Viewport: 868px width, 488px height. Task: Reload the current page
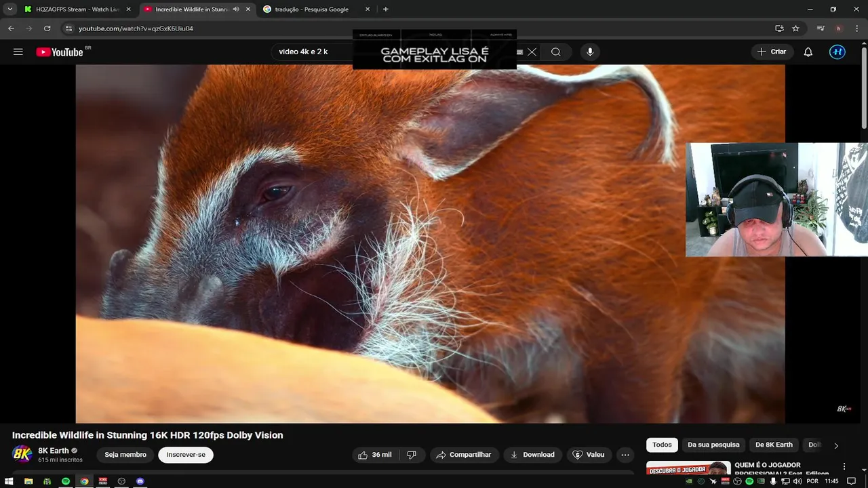coord(47,28)
